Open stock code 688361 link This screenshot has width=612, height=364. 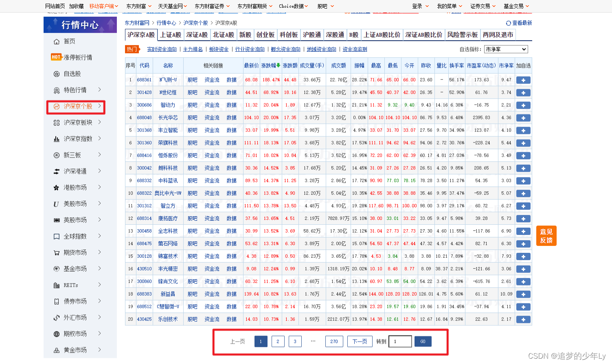tap(144, 80)
